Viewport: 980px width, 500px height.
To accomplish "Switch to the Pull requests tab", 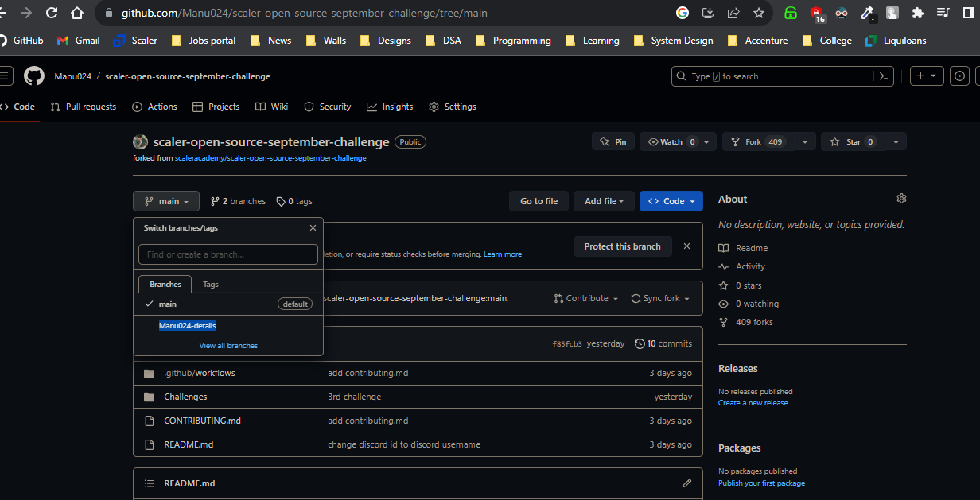I will (x=84, y=106).
